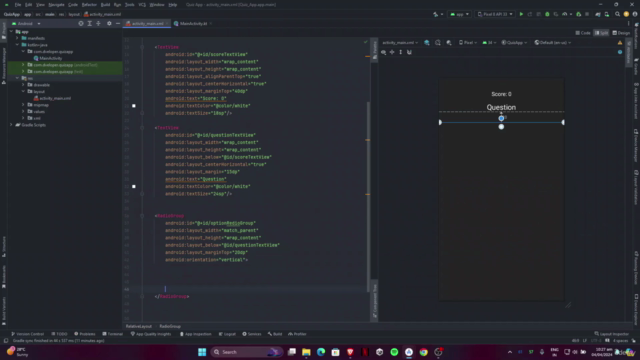Select opened file target icon in Project panel
This screenshot has height=360, width=640.
(x=81, y=24)
